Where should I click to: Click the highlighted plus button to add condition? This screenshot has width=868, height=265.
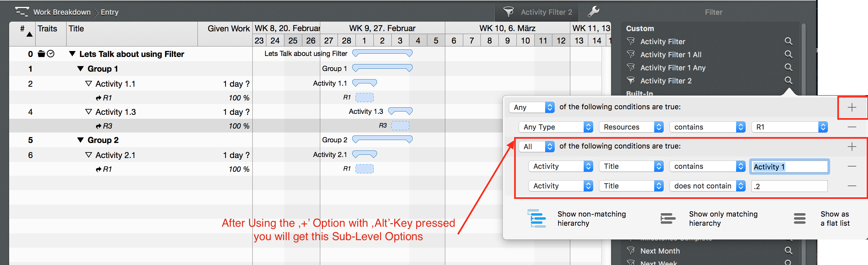click(852, 107)
